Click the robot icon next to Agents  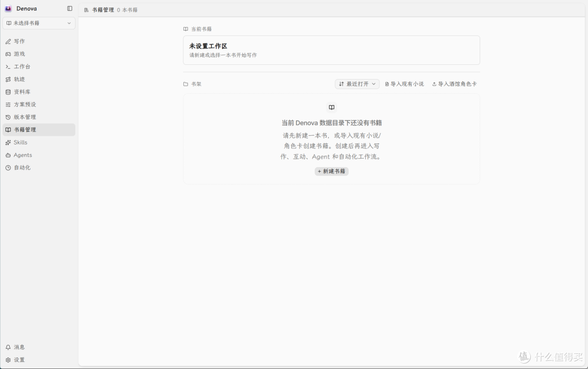coord(8,155)
